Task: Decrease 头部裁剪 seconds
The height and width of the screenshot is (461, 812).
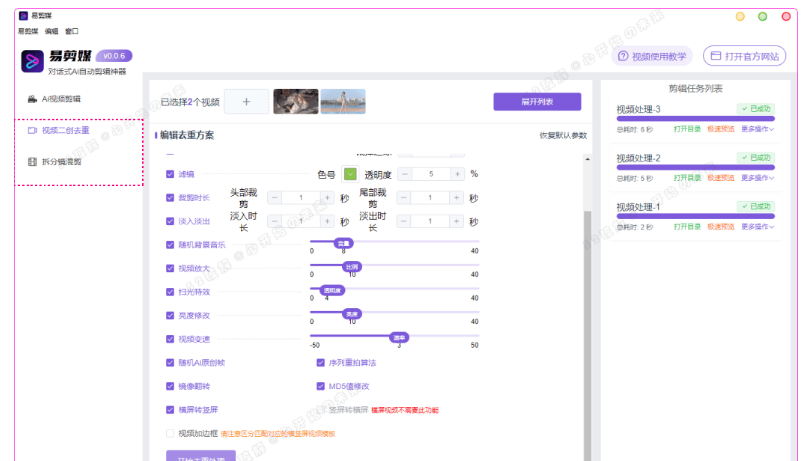Action: point(275,198)
